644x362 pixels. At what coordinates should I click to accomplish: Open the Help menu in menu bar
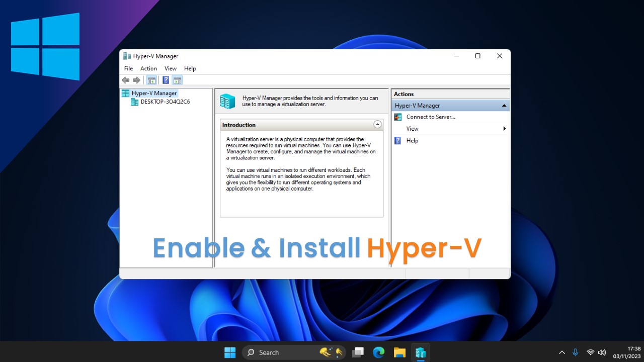(190, 68)
